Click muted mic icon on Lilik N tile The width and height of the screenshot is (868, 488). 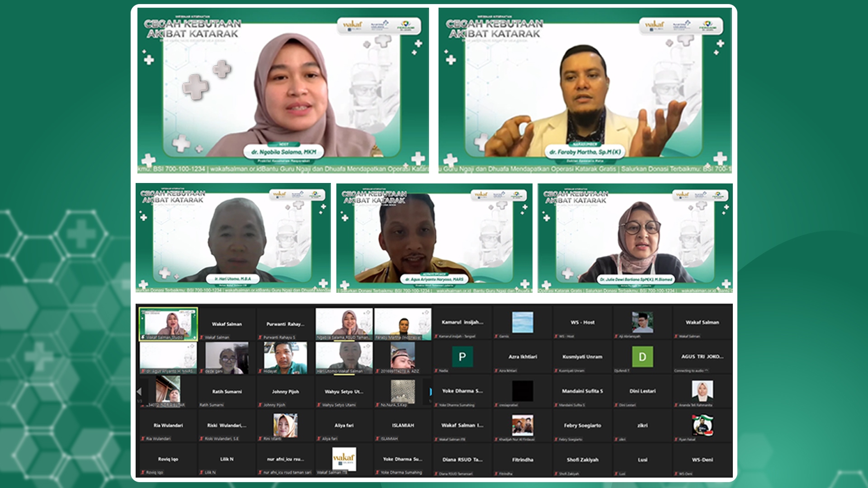coord(202,473)
